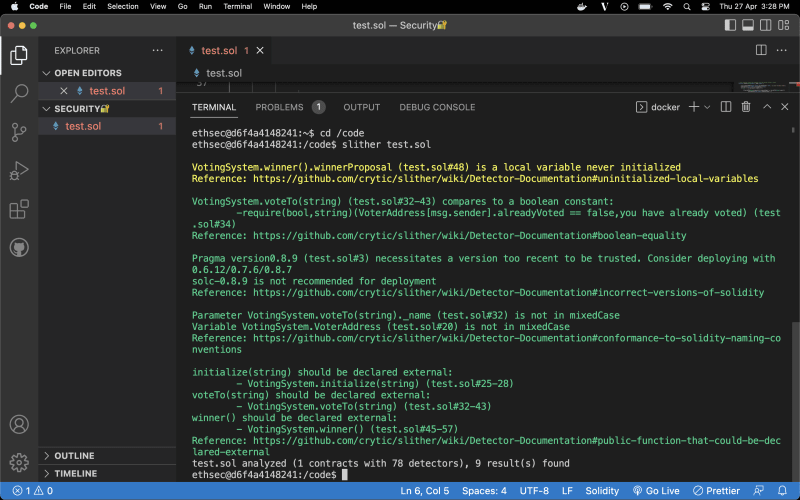
Task: Open uninitialized-local-variables reference link
Action: (x=506, y=179)
